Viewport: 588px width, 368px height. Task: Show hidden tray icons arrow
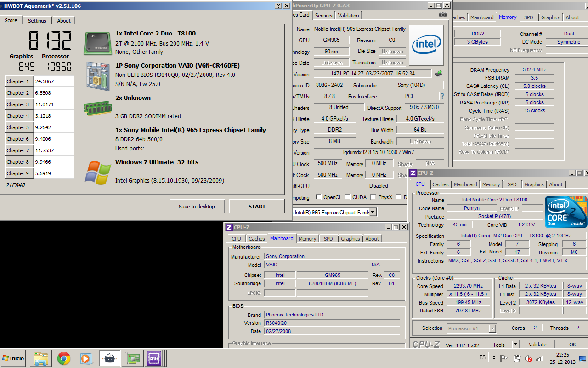494,357
